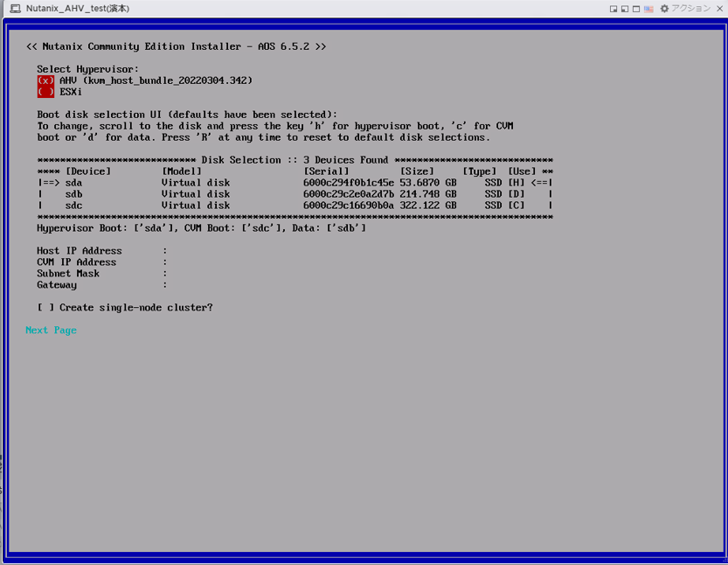Click serial 6000c29c2e0a2d7b
728x565 pixels.
click(x=349, y=194)
